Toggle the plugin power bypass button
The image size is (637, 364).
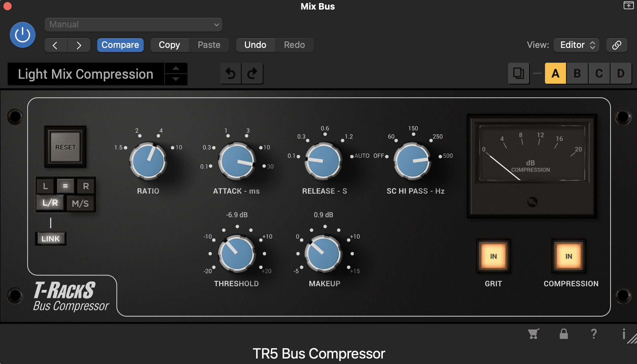(23, 35)
